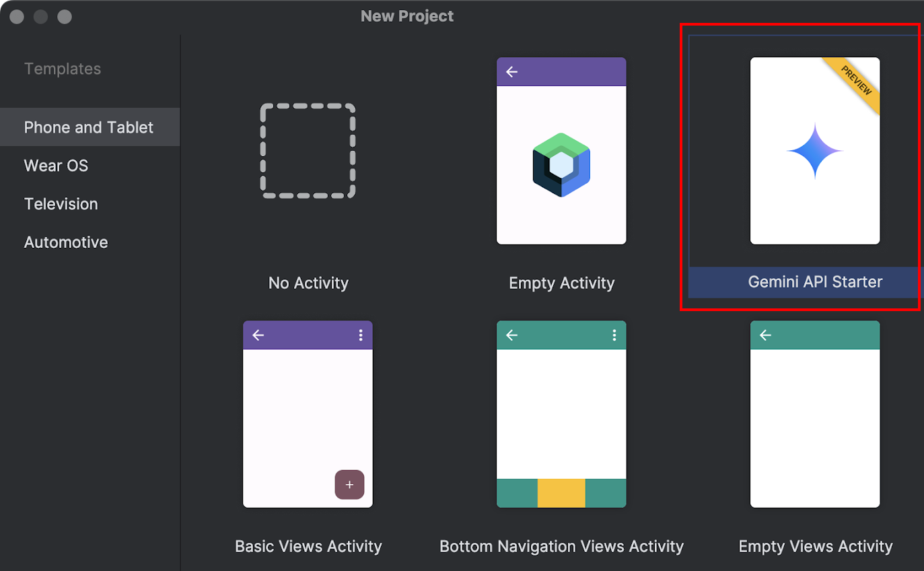Click the kebab menu on Bottom Navigation preview
This screenshot has height=571, width=924.
click(614, 335)
